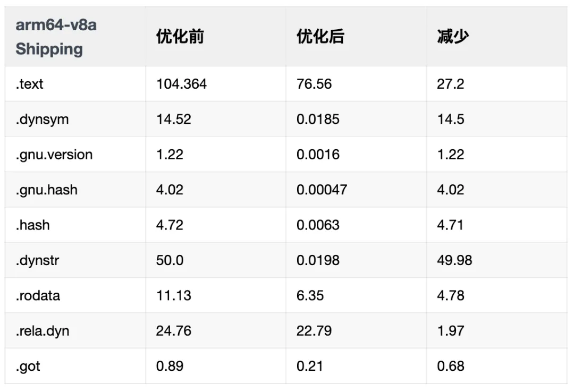574x392 pixels.
Task: Click the 0.68 cell in .got row
Action: [x=451, y=366]
